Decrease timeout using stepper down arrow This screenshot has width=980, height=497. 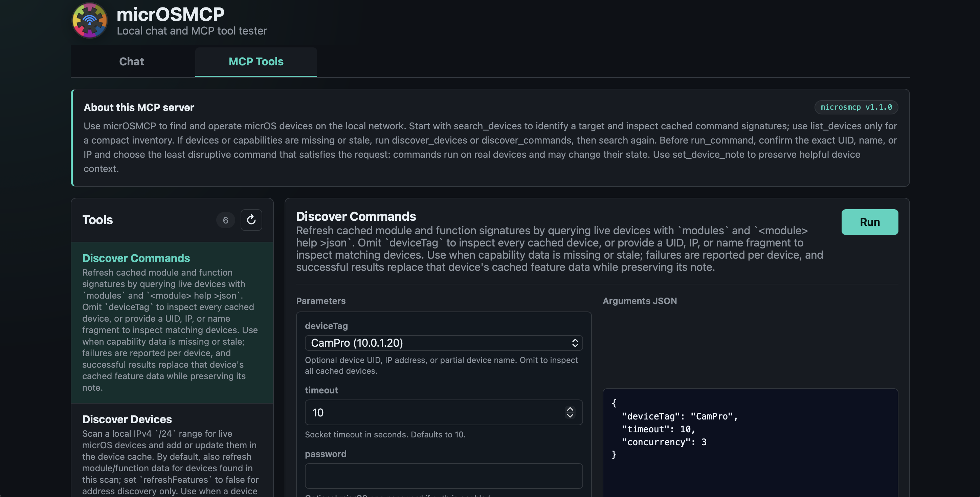pos(570,416)
